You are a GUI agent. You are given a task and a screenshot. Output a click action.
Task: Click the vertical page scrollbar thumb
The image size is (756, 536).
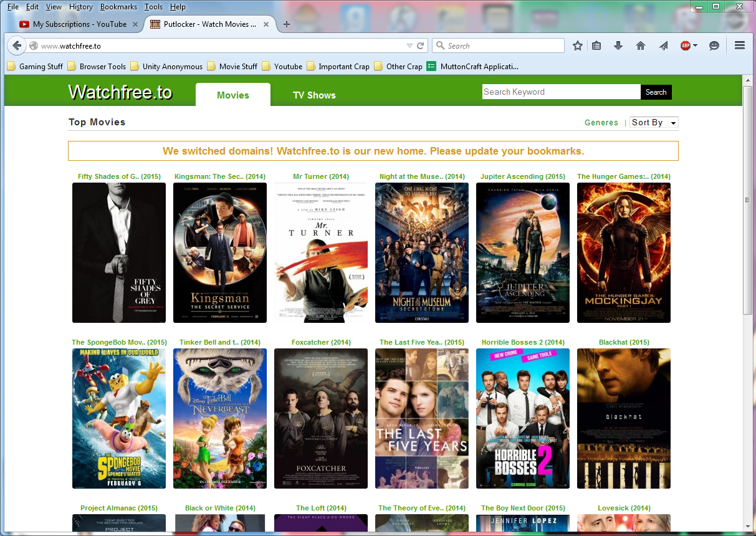point(748,201)
